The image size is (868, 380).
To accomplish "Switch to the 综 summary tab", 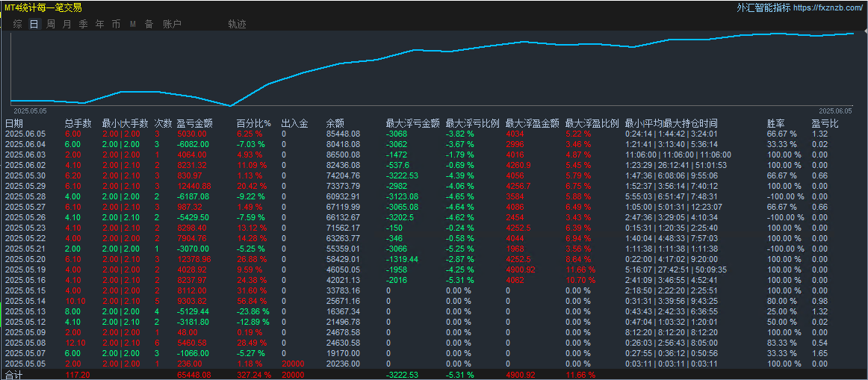I will (x=18, y=25).
